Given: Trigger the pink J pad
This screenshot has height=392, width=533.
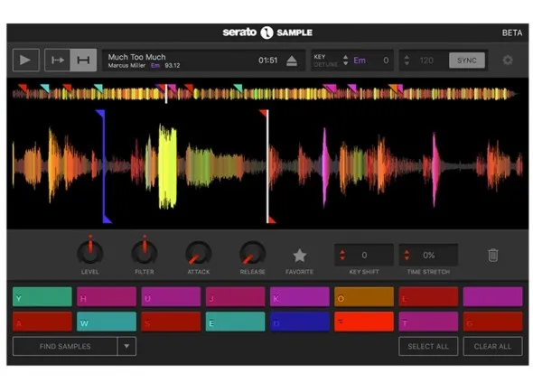Looking at the screenshot, I should click(x=235, y=297).
